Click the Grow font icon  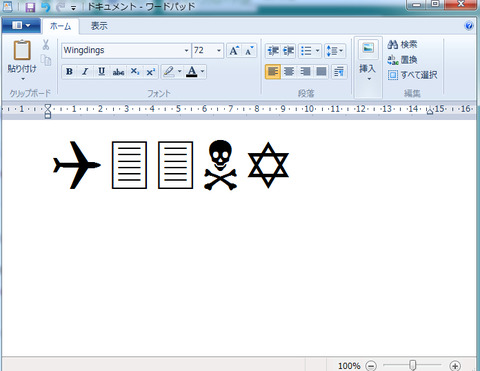[234, 51]
